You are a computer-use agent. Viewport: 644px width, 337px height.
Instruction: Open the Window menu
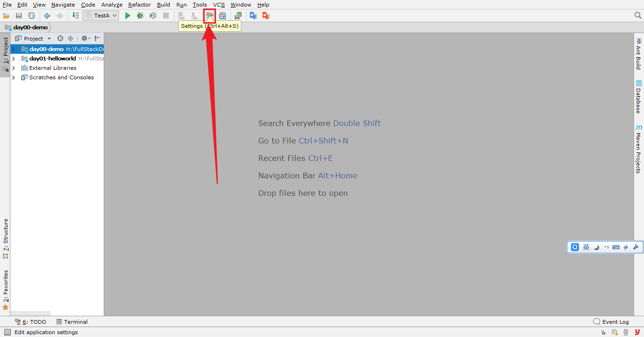pyautogui.click(x=241, y=5)
